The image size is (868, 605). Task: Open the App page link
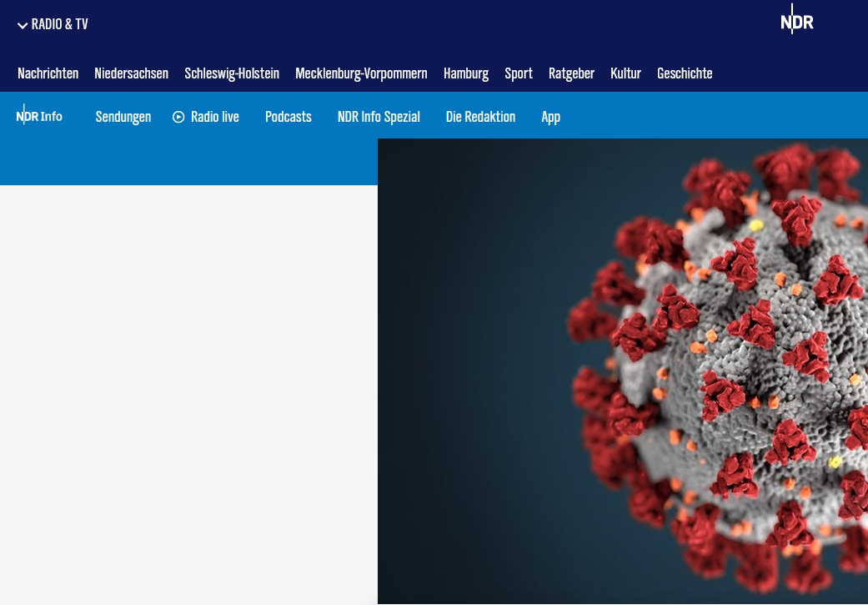tap(551, 117)
